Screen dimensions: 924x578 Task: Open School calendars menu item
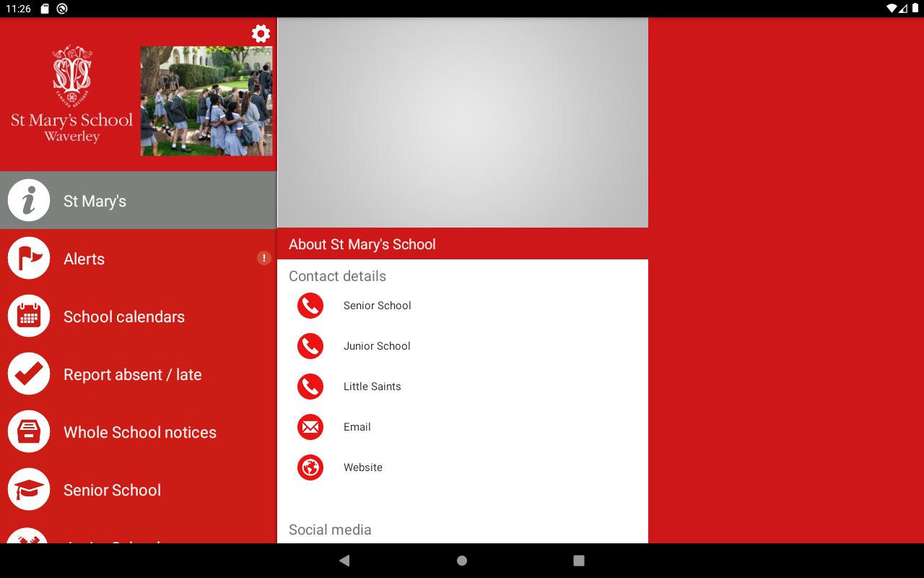139,316
